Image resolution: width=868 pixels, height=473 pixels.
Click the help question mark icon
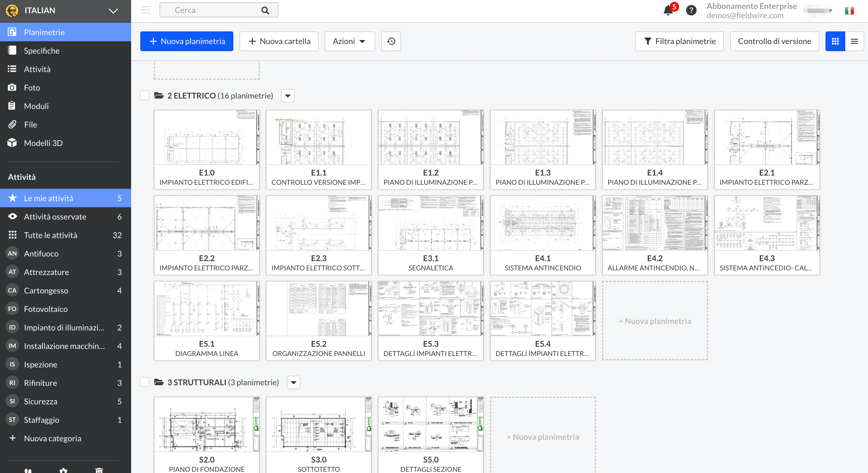coord(691,10)
